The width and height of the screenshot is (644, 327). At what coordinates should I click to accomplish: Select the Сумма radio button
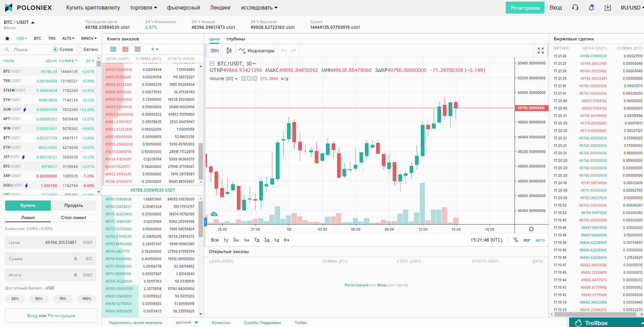click(55, 50)
